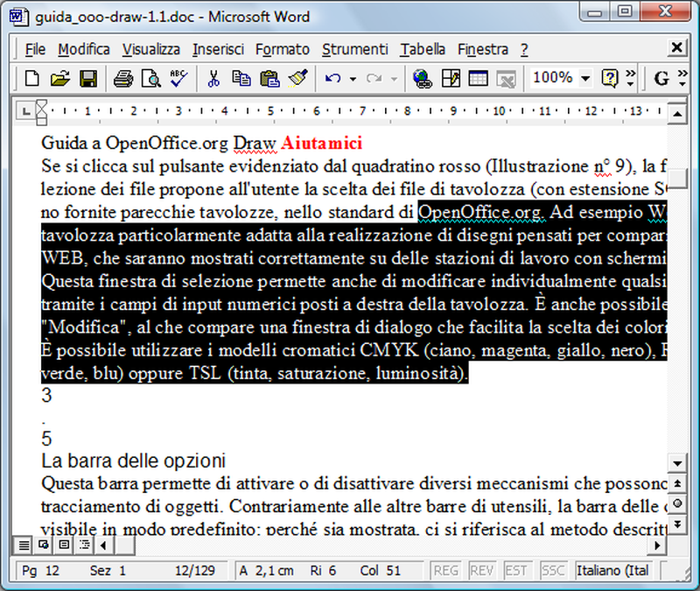The height and width of the screenshot is (591, 700).
Task: Click the horizontal scrollbar thumb
Action: coord(123,545)
